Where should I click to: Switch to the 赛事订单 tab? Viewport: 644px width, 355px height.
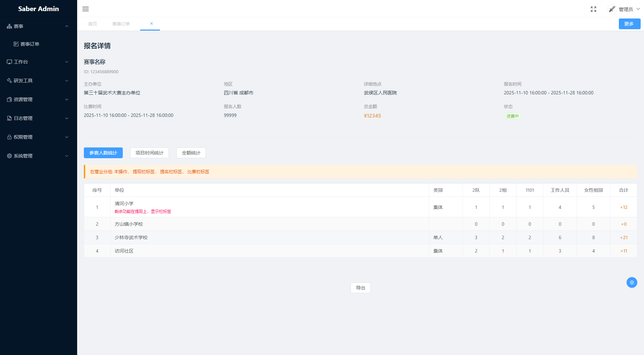point(121,24)
